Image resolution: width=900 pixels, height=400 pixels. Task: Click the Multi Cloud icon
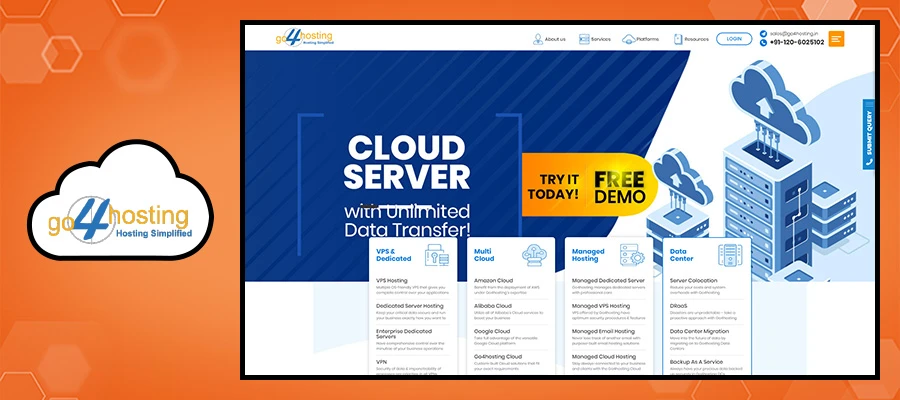click(534, 255)
